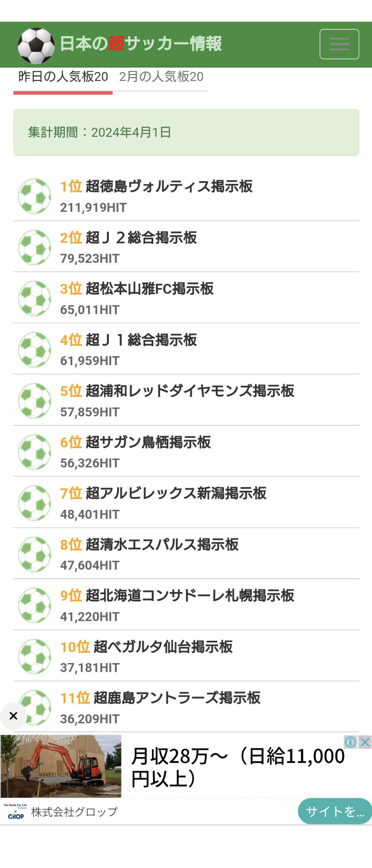Open 超ベガルタ仙台掲示板 link
This screenshot has width=372, height=868.
163,647
